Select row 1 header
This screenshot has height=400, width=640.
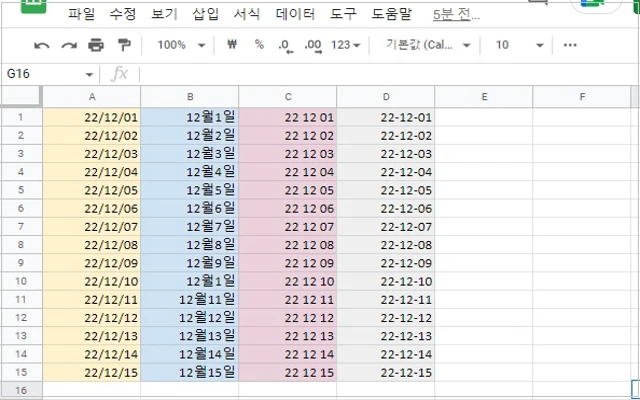[21, 118]
